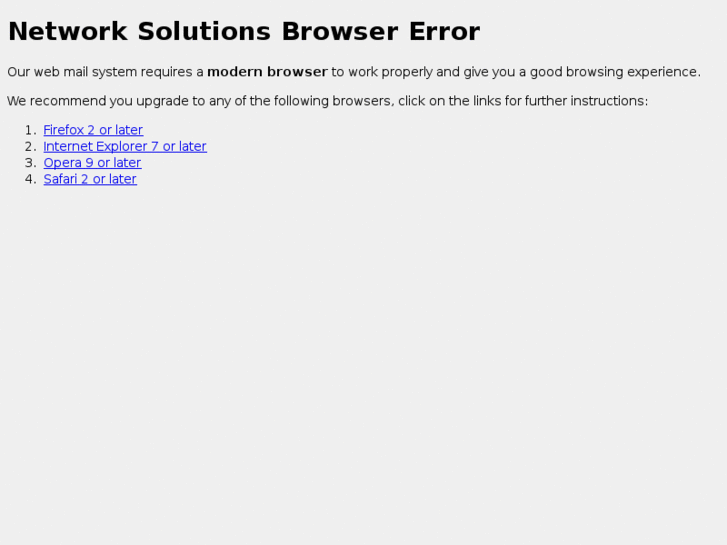Image resolution: width=727 pixels, height=545 pixels.
Task: Click list number 3 beside Opera
Action: pos(31,163)
